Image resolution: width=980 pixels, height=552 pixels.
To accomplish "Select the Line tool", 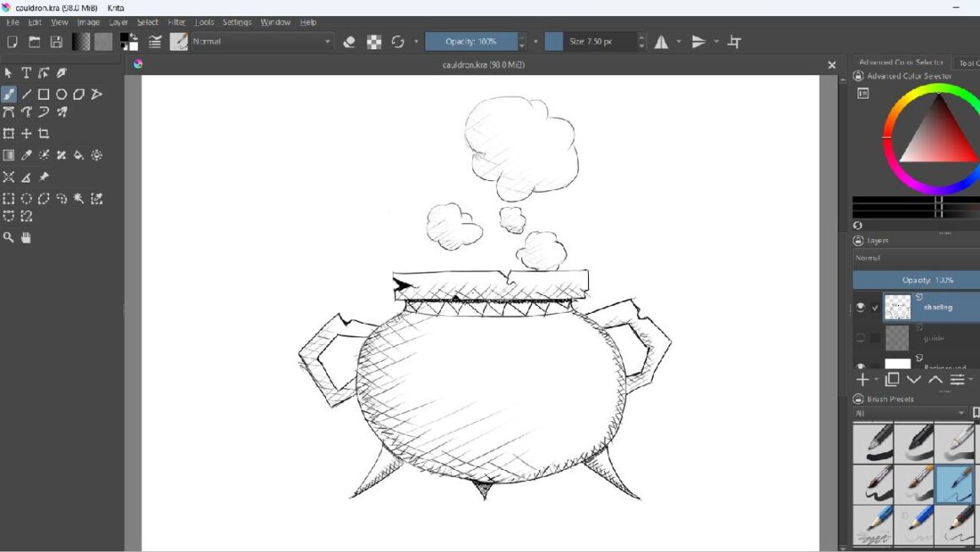I will tap(26, 95).
